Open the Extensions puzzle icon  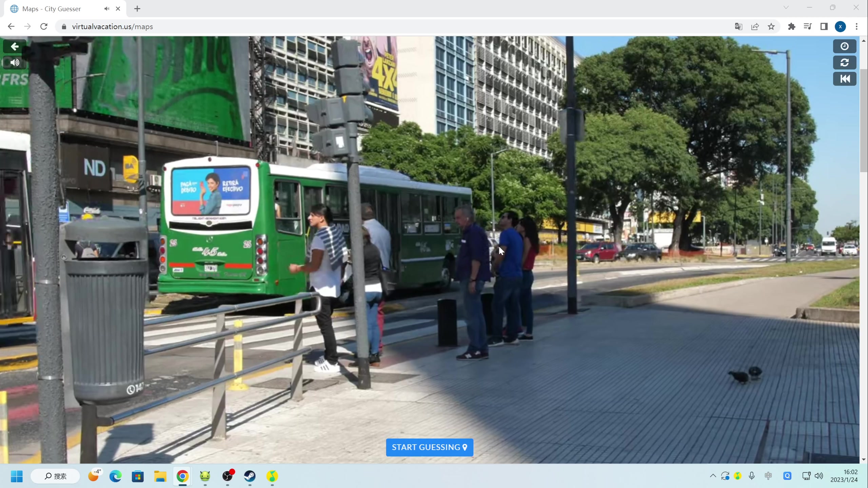tap(791, 26)
